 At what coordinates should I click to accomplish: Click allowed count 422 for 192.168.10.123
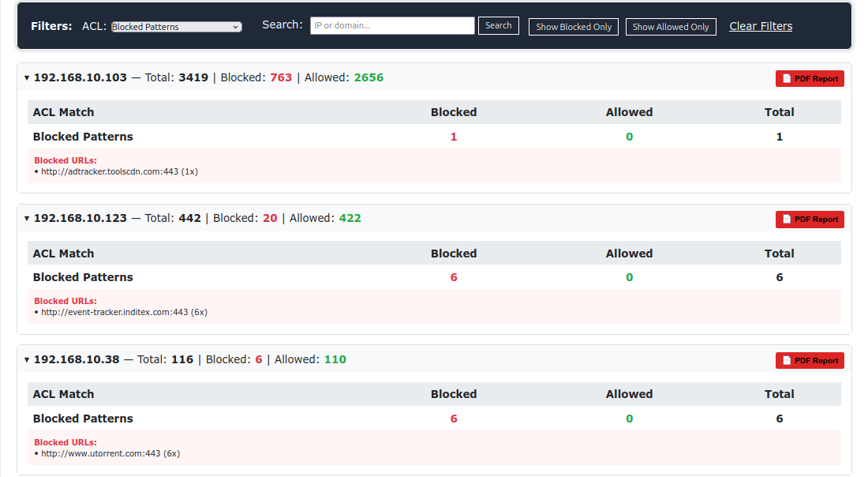350,218
